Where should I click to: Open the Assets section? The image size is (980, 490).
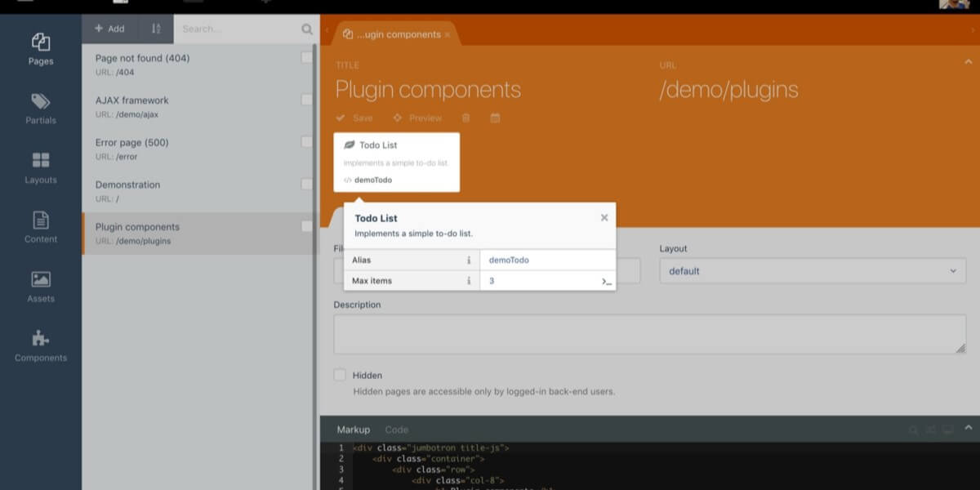(x=41, y=287)
